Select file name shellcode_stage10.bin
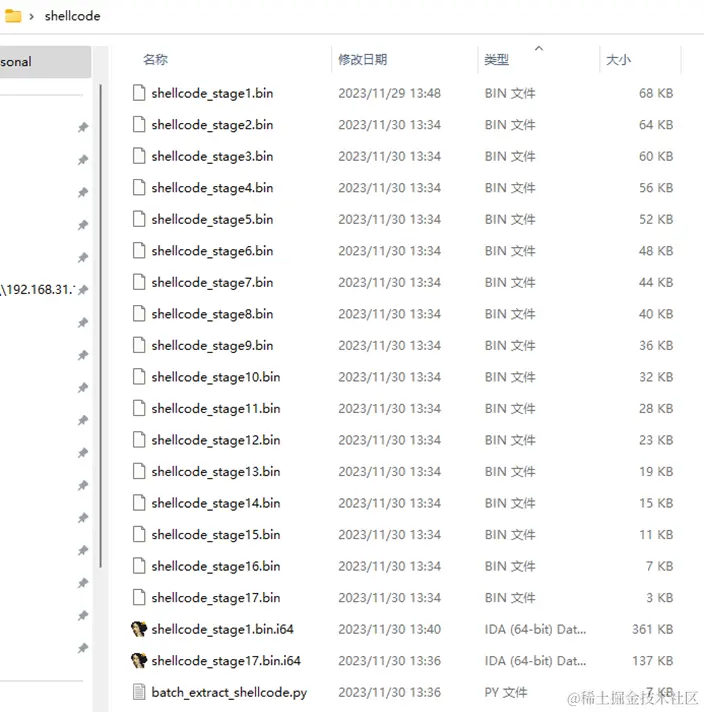Viewport: 704px width, 712px height. [216, 377]
